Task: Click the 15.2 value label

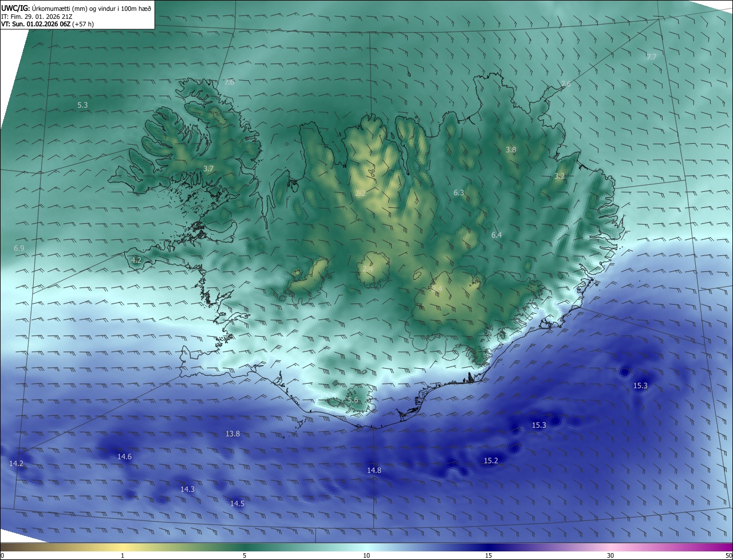Action: 491,461
